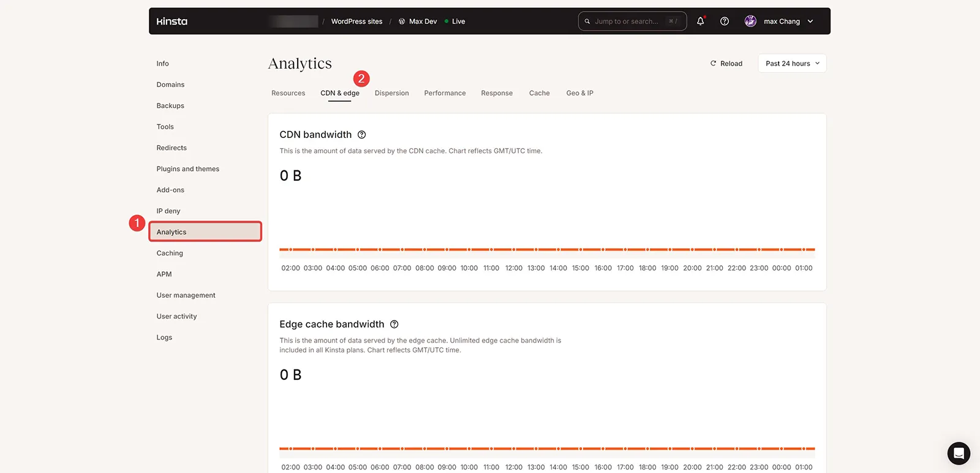
Task: Open IP deny in sidebar
Action: click(168, 211)
